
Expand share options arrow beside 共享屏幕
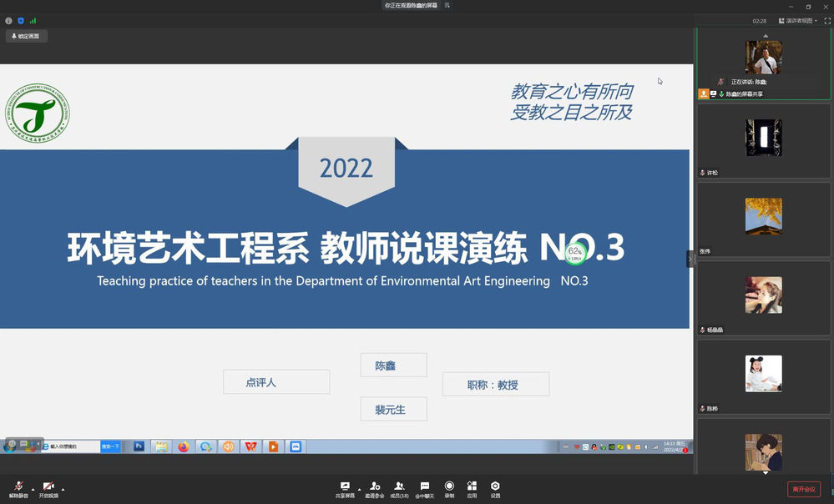(360, 489)
